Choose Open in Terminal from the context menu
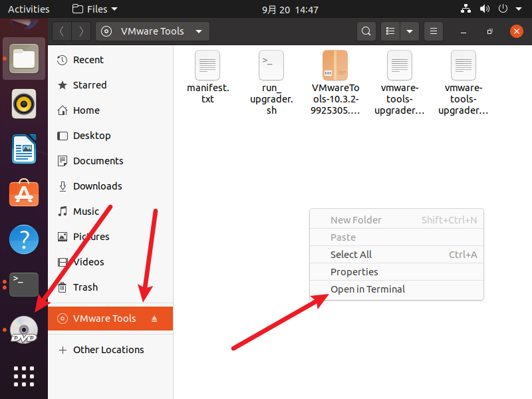Image resolution: width=532 pixels, height=399 pixels. coord(396,289)
